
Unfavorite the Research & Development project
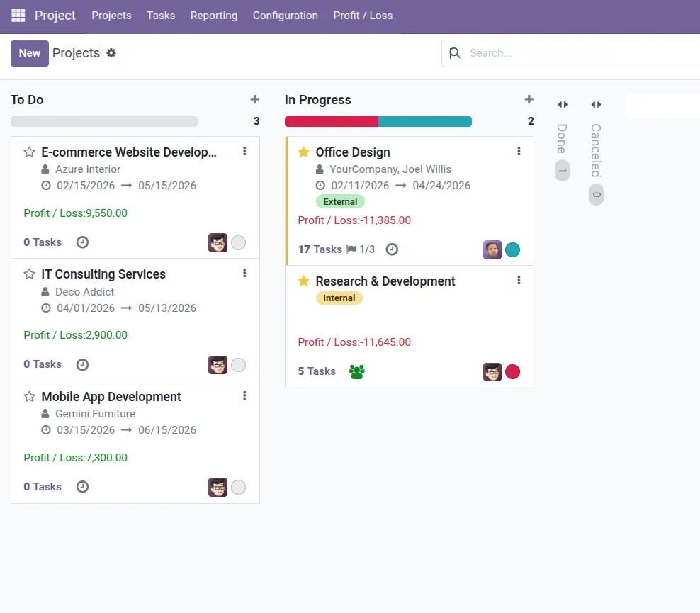[303, 281]
